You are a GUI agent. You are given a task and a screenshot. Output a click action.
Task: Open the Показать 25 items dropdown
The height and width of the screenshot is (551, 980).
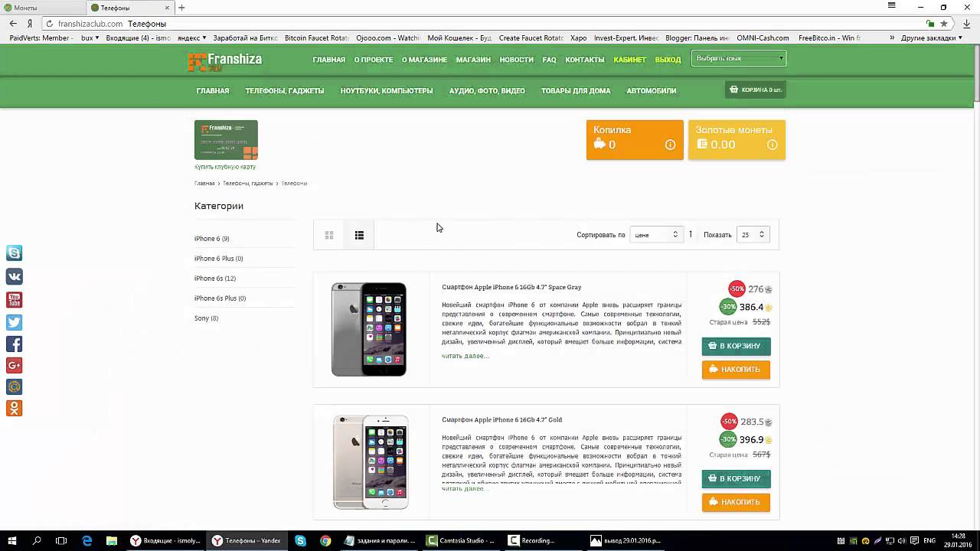coord(753,235)
